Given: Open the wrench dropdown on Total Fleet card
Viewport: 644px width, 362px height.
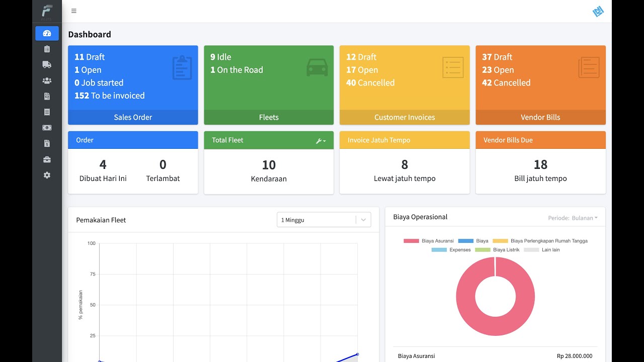Looking at the screenshot, I should pyautogui.click(x=321, y=141).
